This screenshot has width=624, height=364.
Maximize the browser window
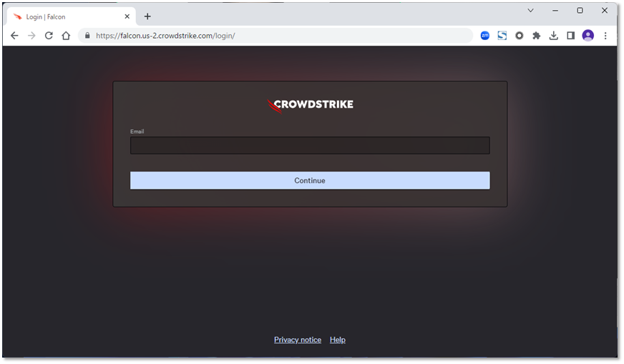580,11
